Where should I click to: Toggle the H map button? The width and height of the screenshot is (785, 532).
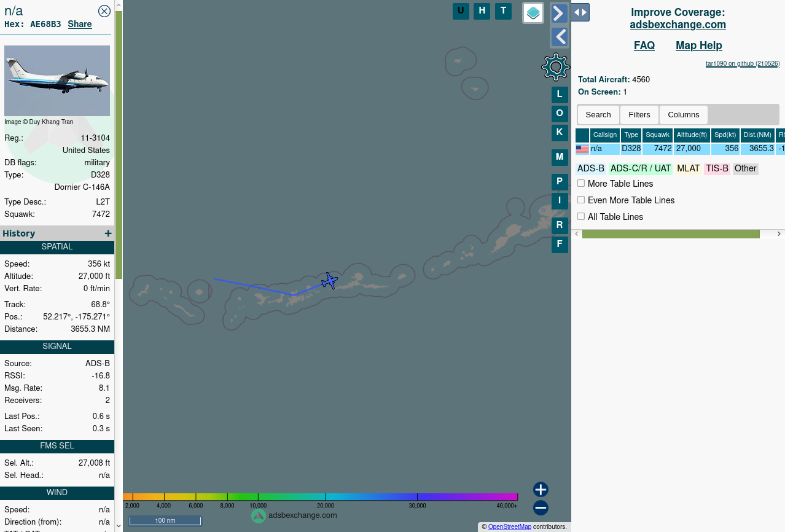[482, 11]
